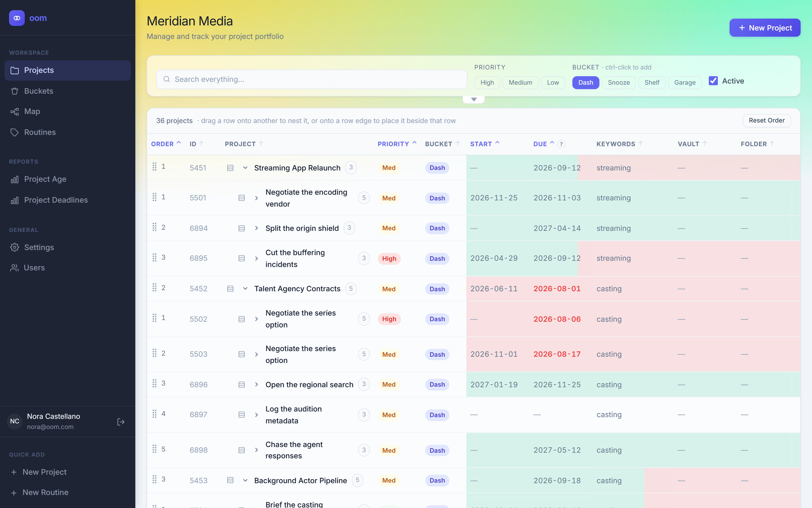Expand Negotiate the encoding vendor row
The image size is (812, 508).
(256, 198)
